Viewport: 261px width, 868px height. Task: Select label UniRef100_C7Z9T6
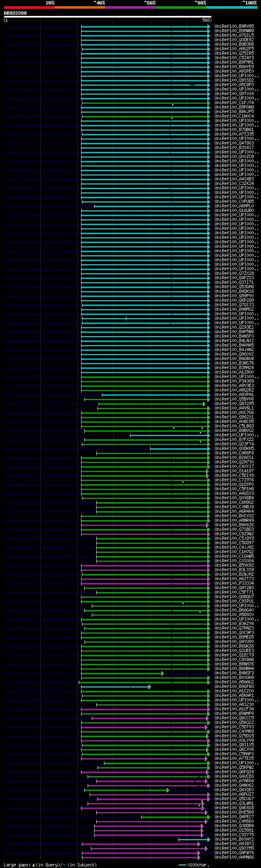click(x=234, y=480)
